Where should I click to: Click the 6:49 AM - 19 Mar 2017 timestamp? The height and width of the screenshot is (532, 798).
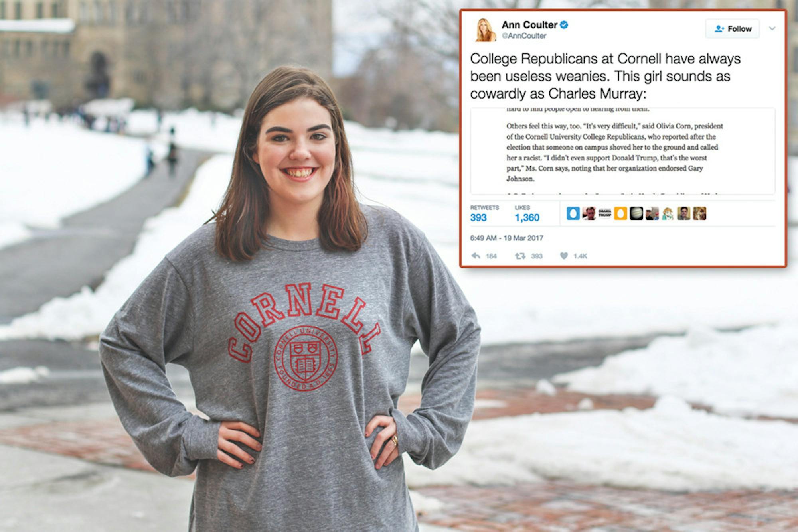point(506,238)
